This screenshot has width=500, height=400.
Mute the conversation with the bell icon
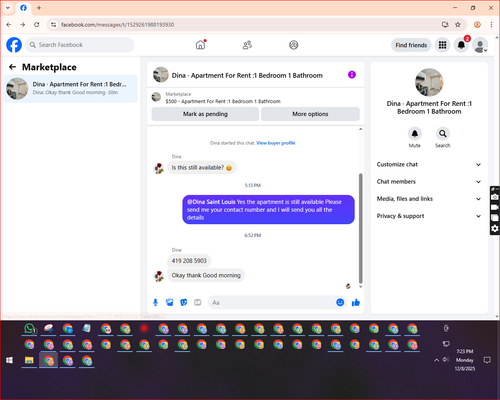pos(415,134)
